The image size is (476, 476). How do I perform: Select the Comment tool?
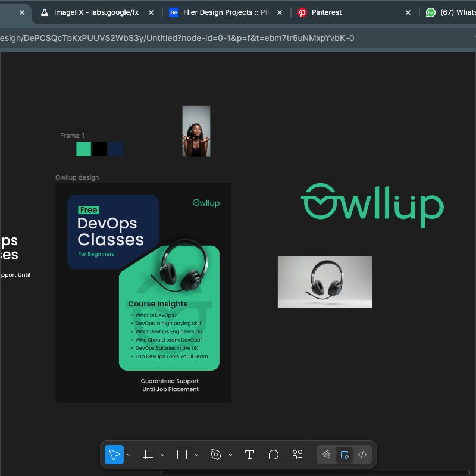tap(274, 455)
